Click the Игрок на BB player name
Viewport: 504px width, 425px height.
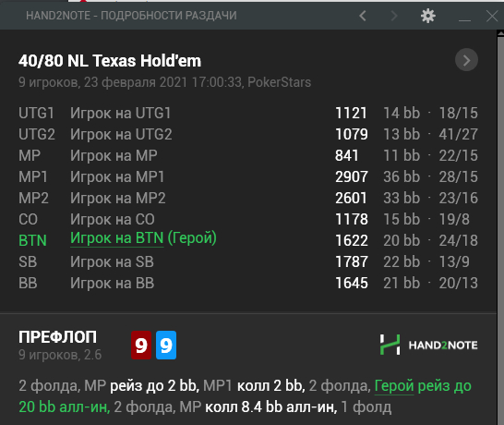tap(113, 283)
